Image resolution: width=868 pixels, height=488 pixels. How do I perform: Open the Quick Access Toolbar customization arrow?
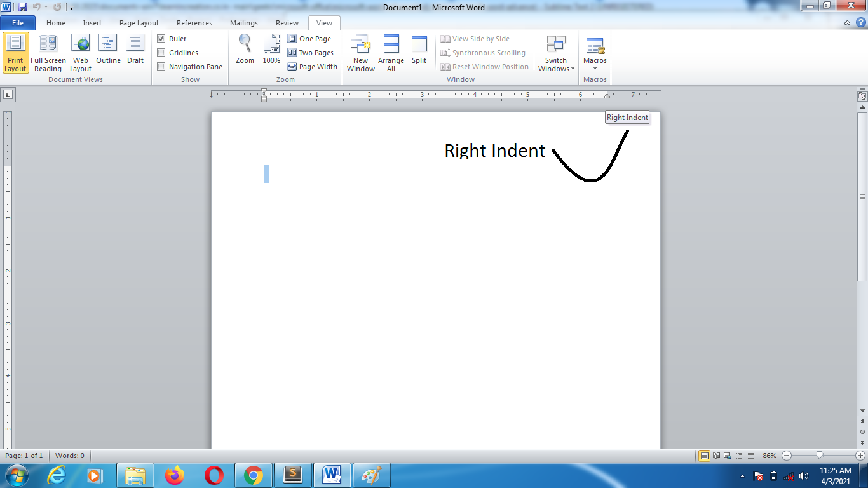point(71,8)
